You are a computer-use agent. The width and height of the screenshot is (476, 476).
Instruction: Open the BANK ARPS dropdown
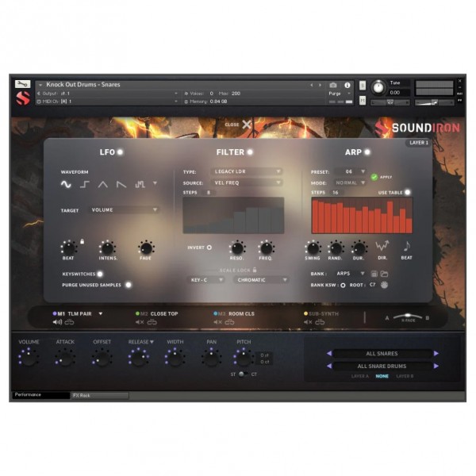click(350, 274)
